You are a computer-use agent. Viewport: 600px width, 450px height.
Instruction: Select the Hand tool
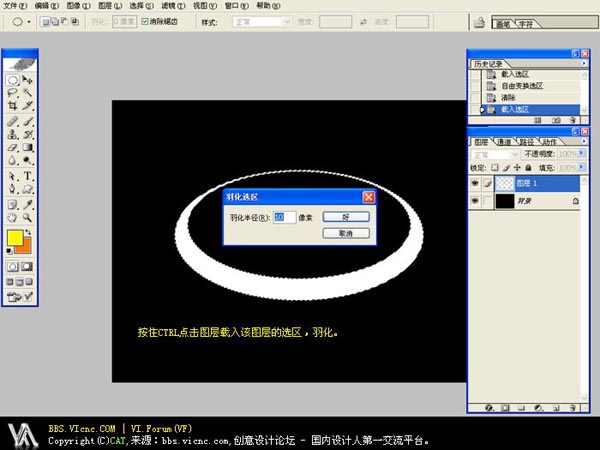(13, 216)
